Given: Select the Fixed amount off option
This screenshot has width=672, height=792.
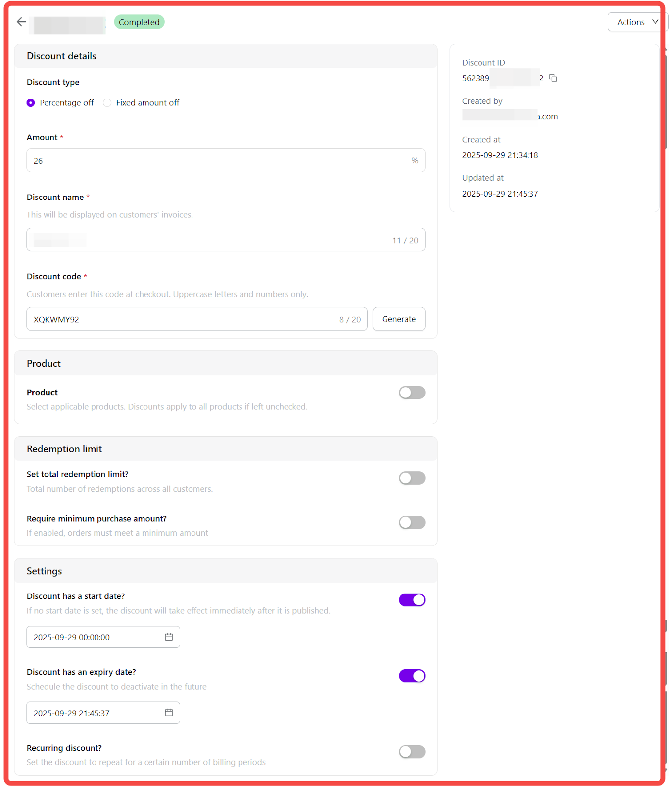Looking at the screenshot, I should tap(107, 103).
